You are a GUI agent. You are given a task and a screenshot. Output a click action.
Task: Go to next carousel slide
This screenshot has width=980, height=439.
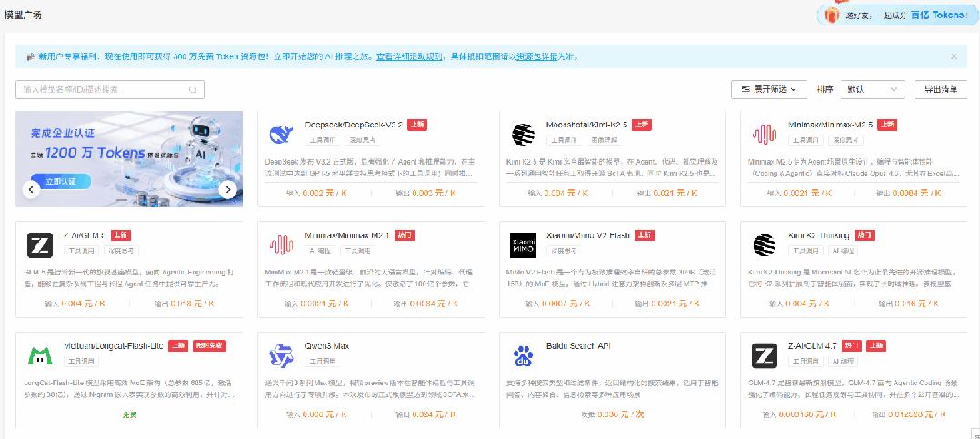228,189
